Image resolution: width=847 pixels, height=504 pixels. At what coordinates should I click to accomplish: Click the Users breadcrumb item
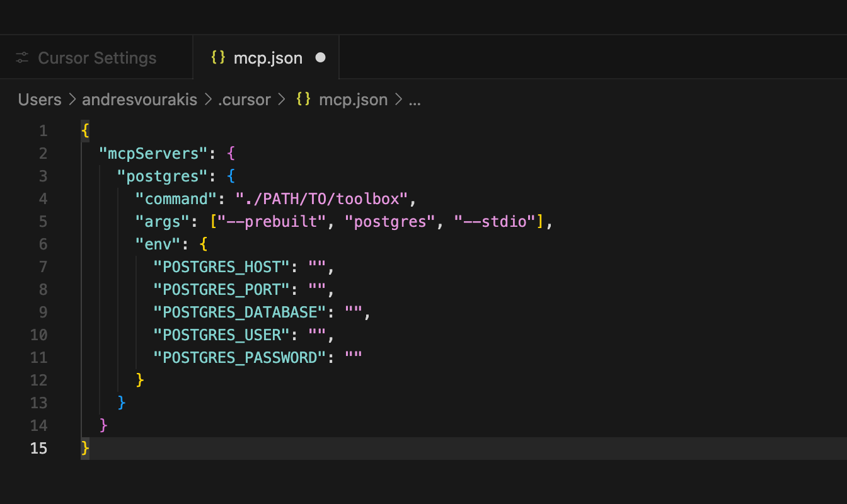[x=39, y=99]
